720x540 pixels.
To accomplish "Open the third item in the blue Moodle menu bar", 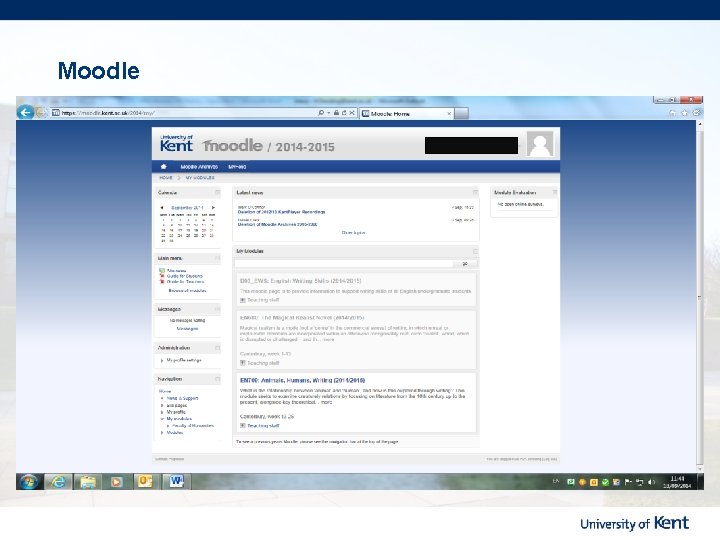I will pyautogui.click(x=237, y=167).
